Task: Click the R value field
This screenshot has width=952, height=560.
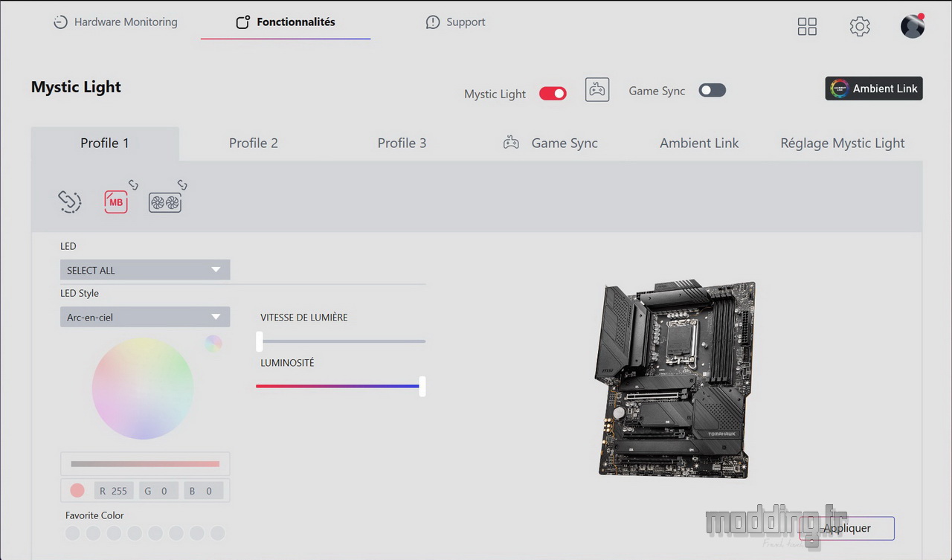Action: tap(114, 491)
